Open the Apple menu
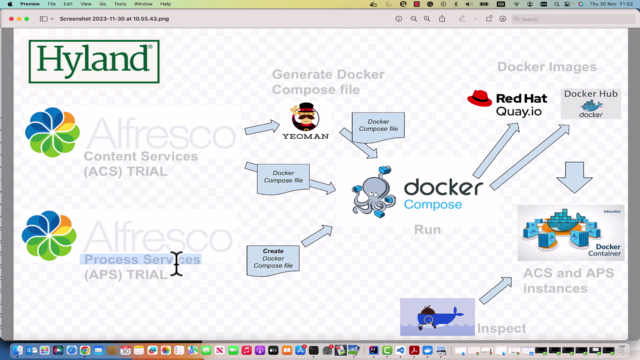The image size is (640, 360). click(x=10, y=4)
